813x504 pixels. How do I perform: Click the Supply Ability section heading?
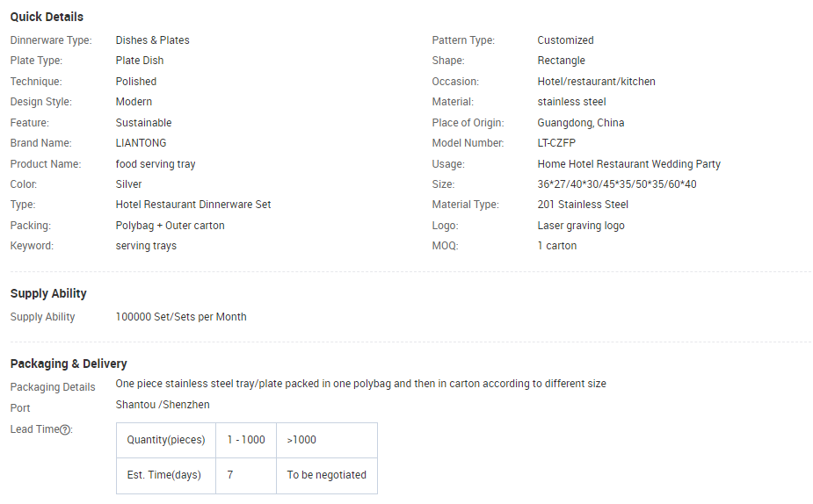(x=48, y=293)
